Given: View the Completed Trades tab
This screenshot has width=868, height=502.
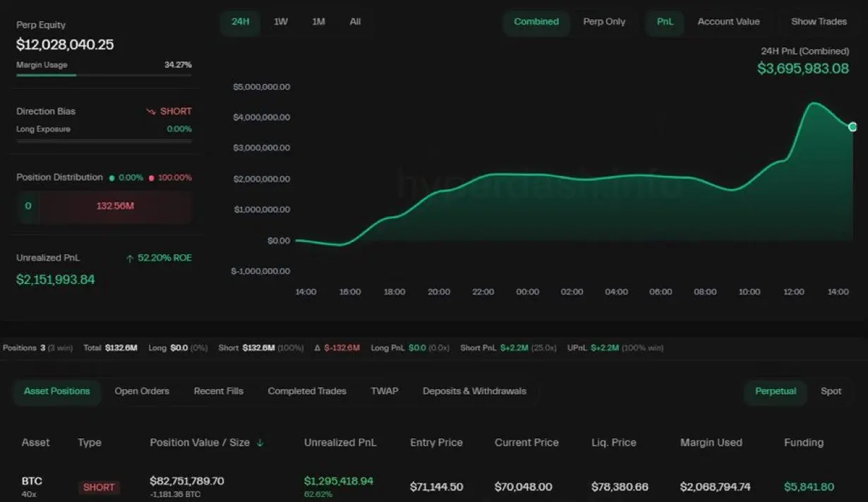Looking at the screenshot, I should pyautogui.click(x=307, y=391).
